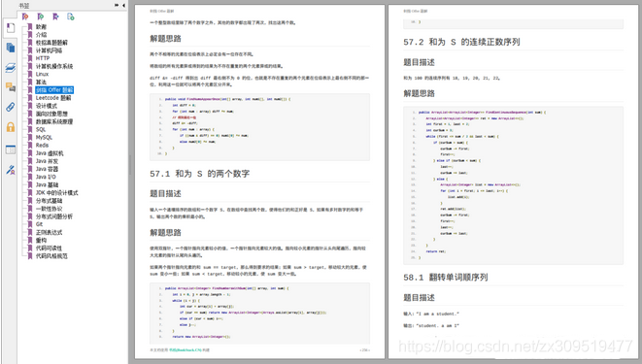Viewport: 642px width, 364px height.
Task: Collapse the bookmark panel with left arrow
Action: 123,5
